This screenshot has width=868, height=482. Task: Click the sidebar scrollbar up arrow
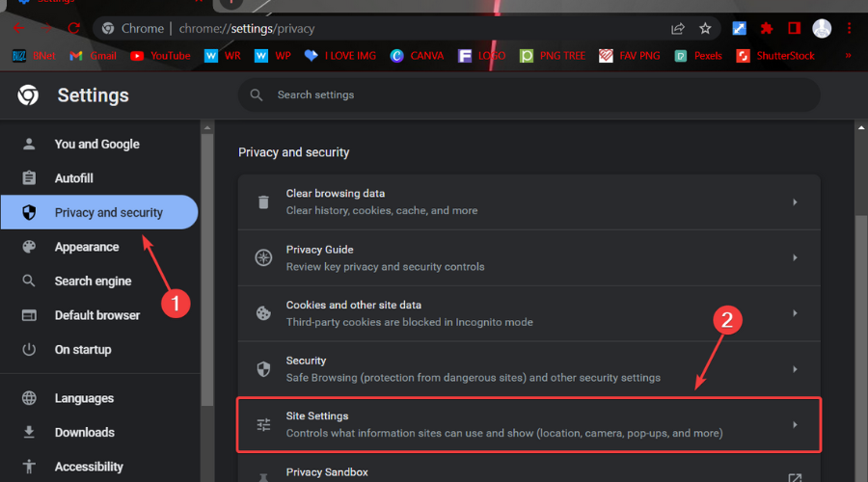click(x=207, y=128)
